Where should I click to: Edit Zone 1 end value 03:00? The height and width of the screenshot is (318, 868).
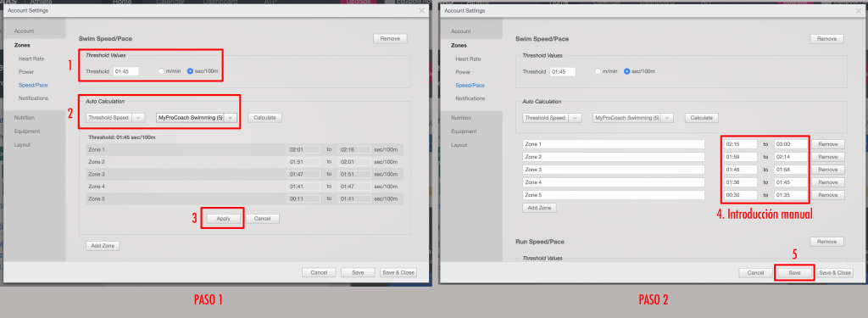[x=791, y=144]
